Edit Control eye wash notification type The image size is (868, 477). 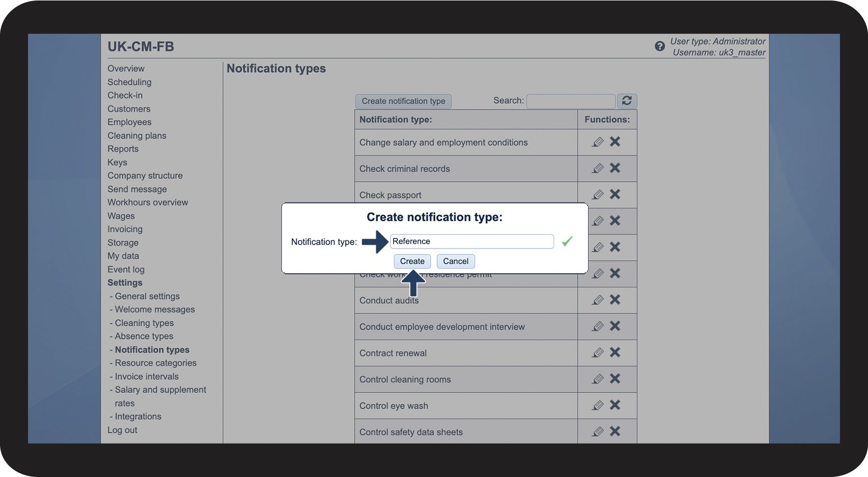(598, 405)
